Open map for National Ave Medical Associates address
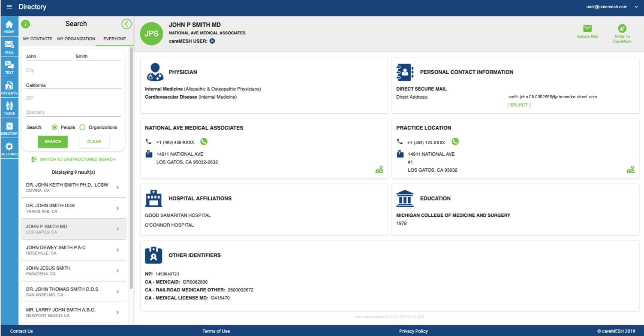644x336 pixels. [379, 170]
